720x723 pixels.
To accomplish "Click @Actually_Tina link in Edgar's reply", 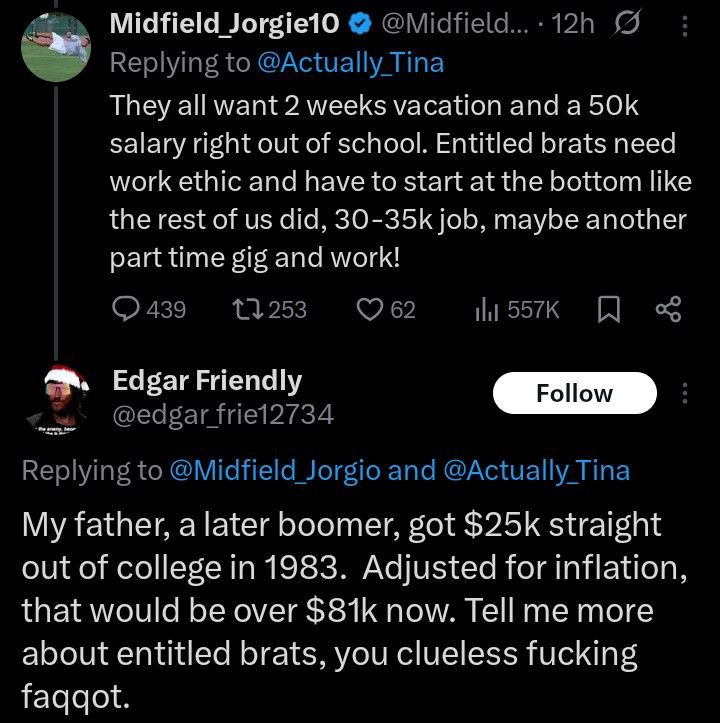I will coord(535,470).
